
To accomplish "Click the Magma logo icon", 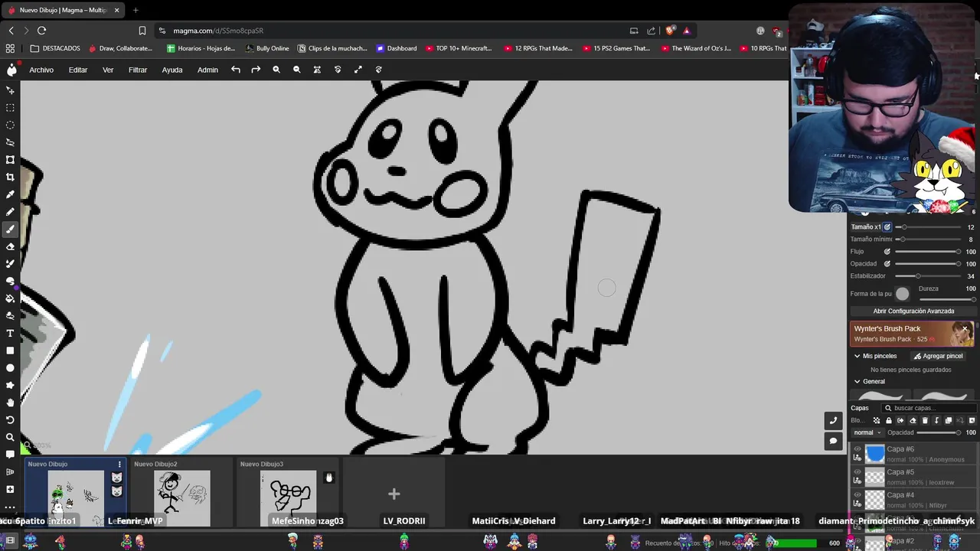I will (11, 70).
